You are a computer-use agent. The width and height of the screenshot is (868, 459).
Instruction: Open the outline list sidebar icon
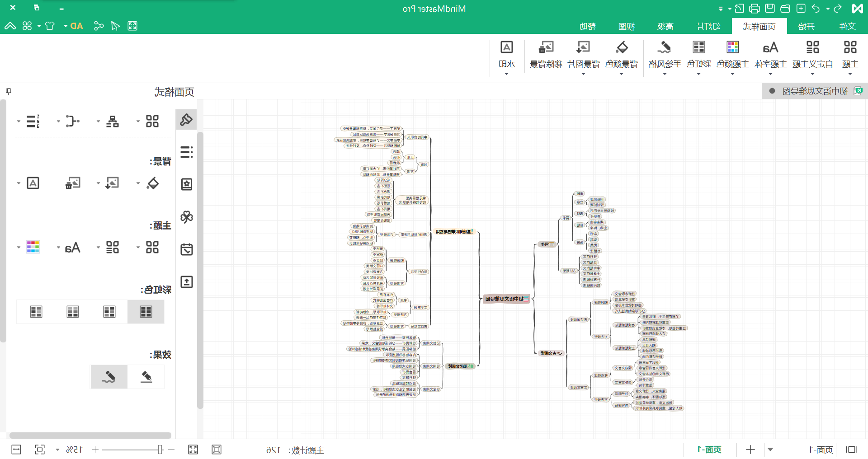[x=186, y=152]
